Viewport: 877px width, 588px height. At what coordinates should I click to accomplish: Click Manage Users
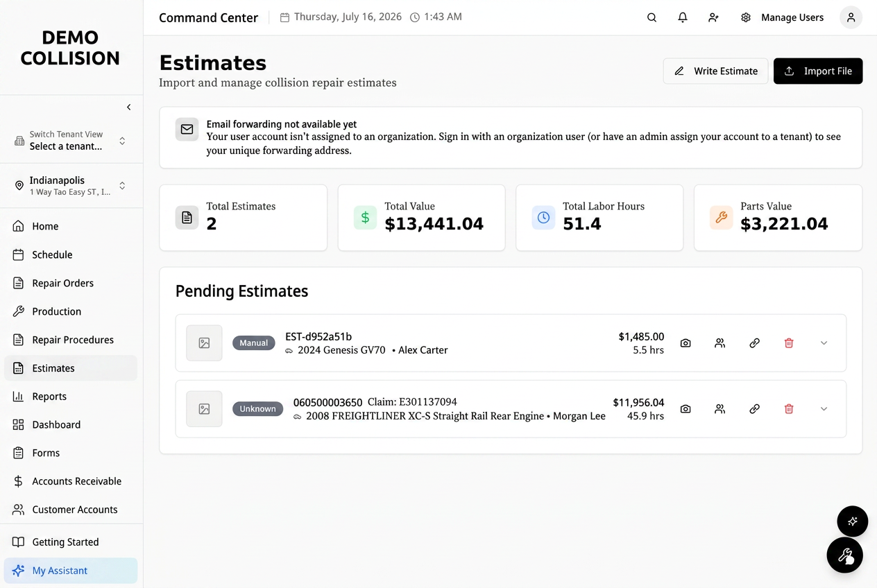[792, 17]
